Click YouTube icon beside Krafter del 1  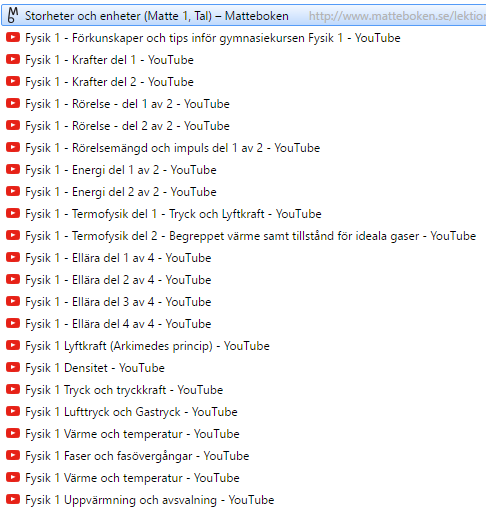(x=13, y=59)
